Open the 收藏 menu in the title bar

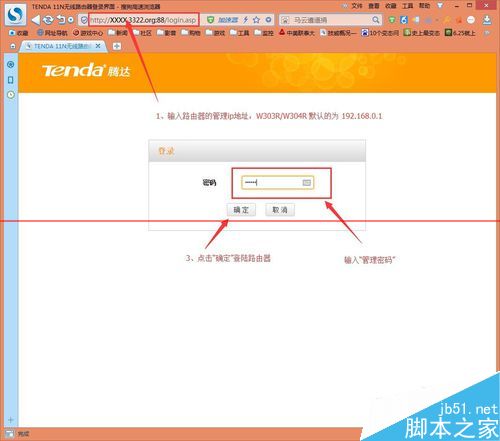pos(391,6)
